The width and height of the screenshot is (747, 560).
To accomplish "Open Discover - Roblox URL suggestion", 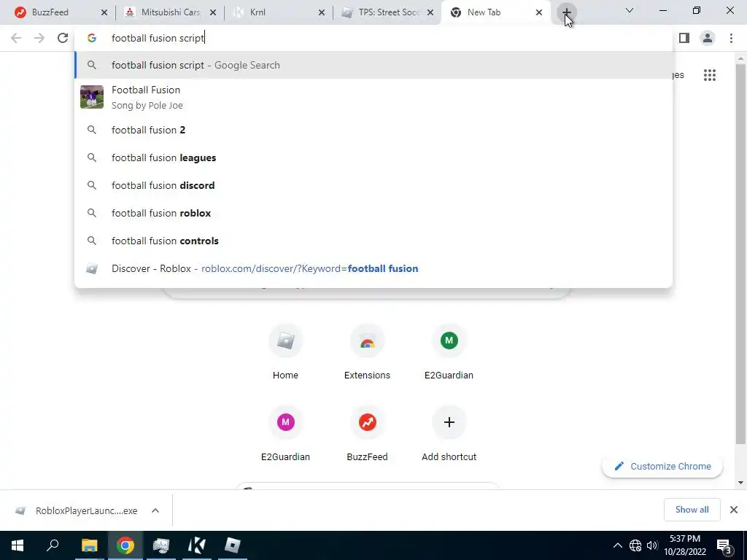I will (x=373, y=268).
